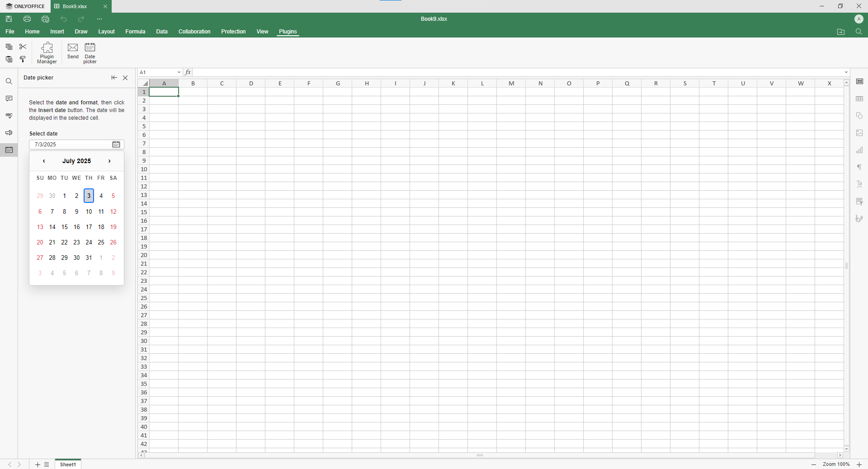The height and width of the screenshot is (469, 868).
Task: Advance the calendar to August
Action: point(109,161)
